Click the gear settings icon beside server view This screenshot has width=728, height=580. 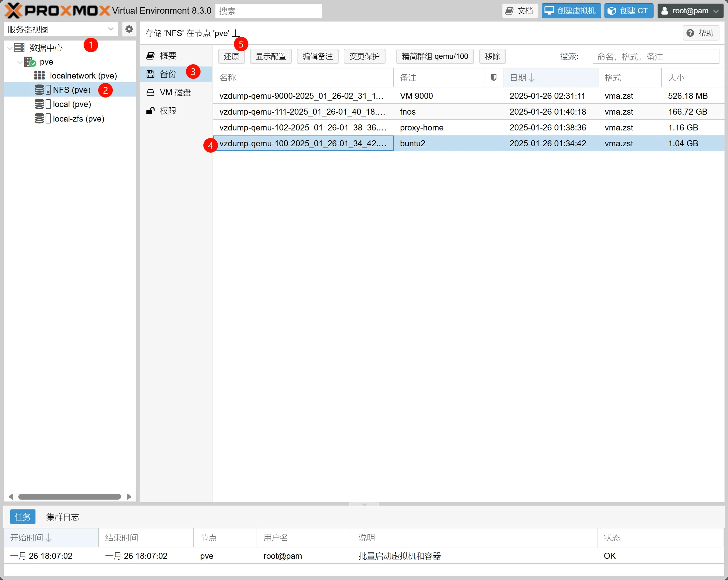(x=129, y=29)
